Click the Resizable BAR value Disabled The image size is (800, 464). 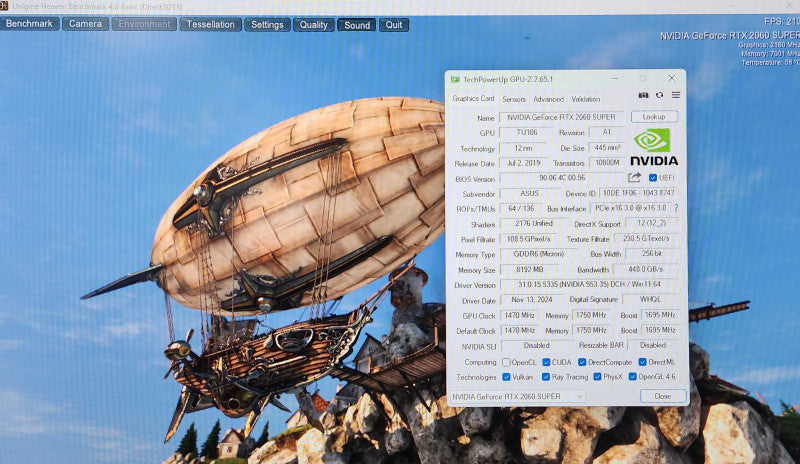point(654,345)
